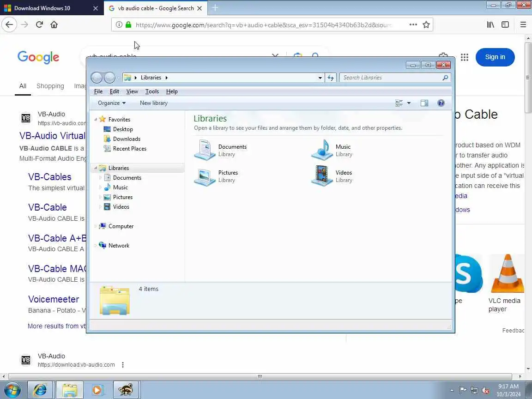Open Explorer help icon
The image size is (532, 399).
click(x=441, y=103)
